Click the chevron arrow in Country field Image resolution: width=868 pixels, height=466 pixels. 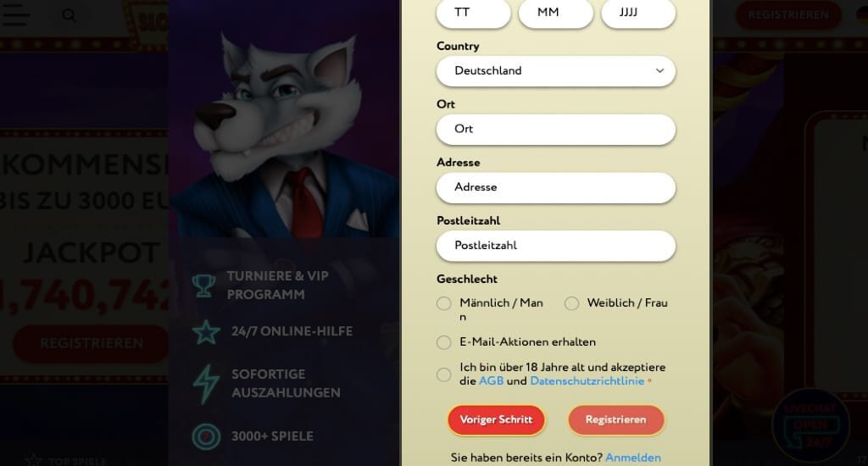coord(659,71)
